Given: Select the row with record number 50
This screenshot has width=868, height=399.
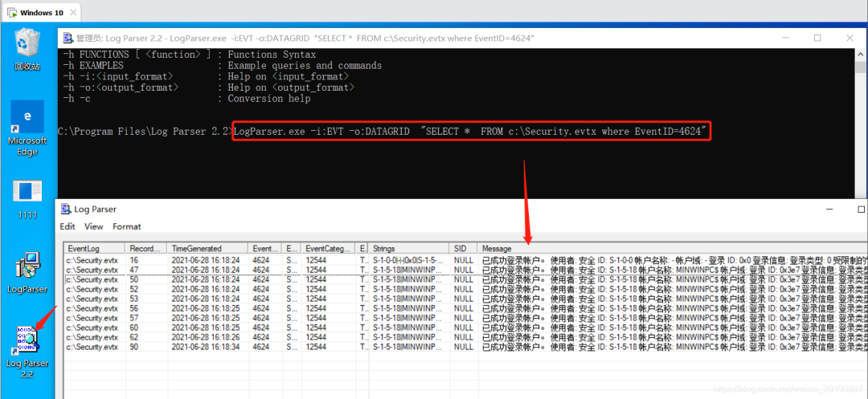Looking at the screenshot, I should click(x=465, y=279).
